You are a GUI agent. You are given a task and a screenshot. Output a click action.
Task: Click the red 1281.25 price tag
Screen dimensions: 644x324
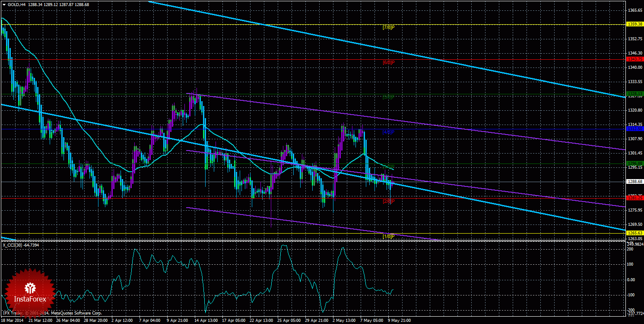[634, 198]
